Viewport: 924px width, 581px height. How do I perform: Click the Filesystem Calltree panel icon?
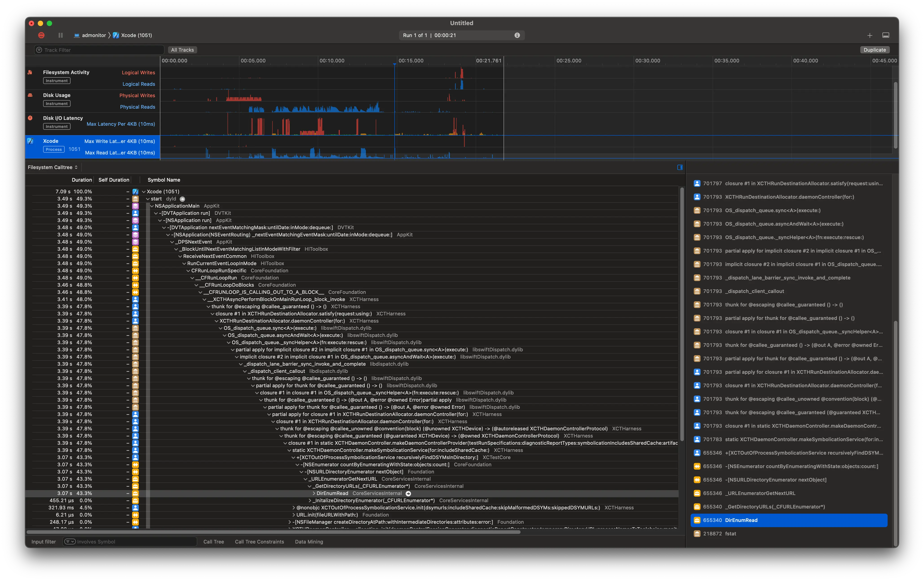pos(680,167)
